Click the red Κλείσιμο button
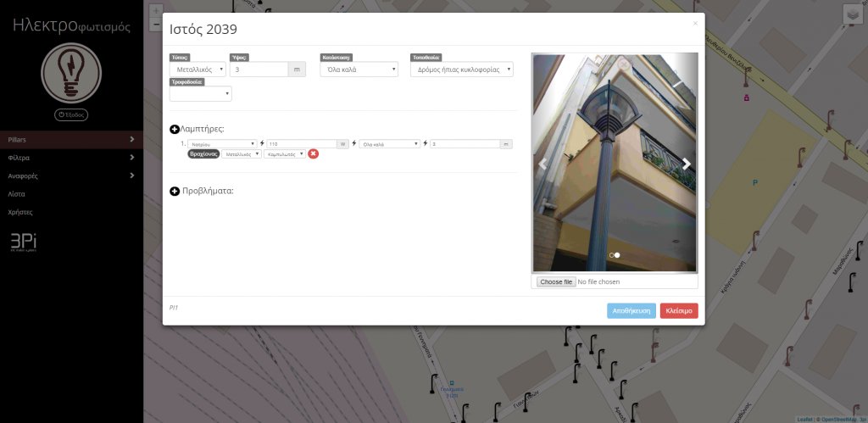The height and width of the screenshot is (423, 868). (679, 310)
